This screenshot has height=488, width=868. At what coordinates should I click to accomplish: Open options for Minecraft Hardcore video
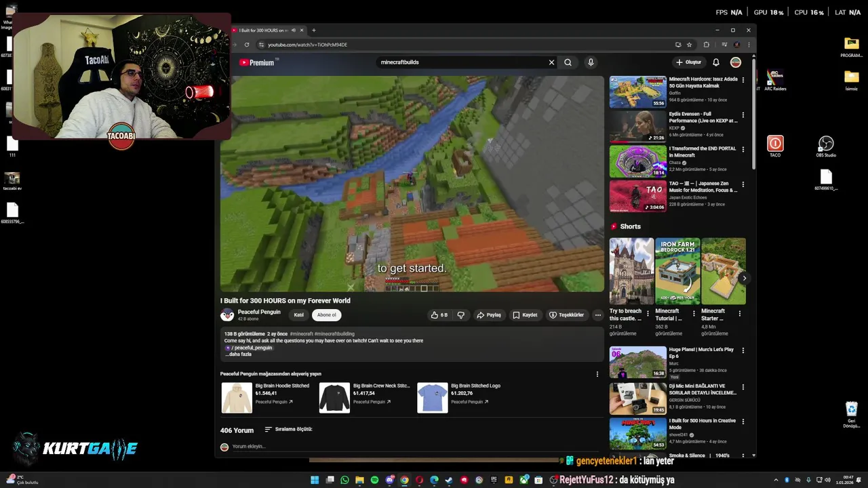pos(743,80)
